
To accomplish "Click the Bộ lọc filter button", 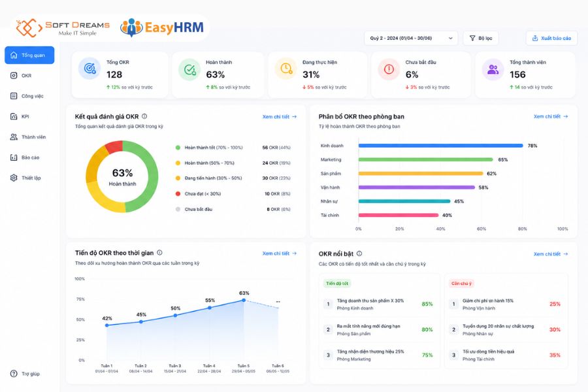I will click(x=481, y=38).
